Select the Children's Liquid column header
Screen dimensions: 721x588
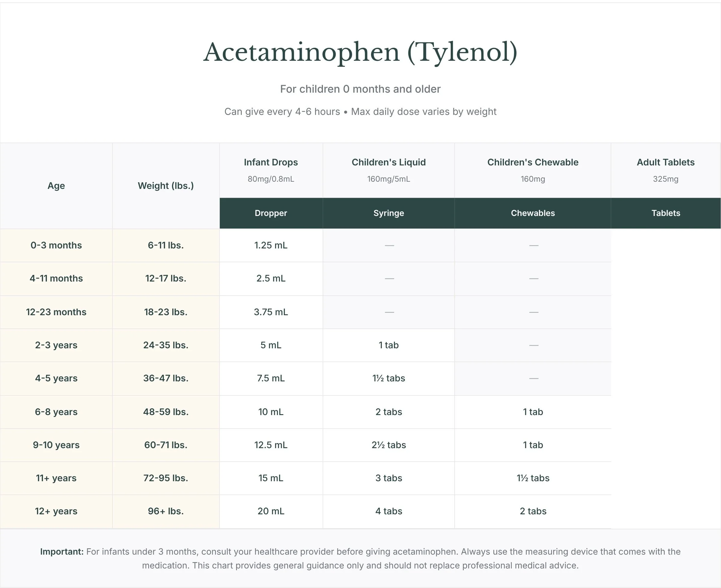pos(388,163)
